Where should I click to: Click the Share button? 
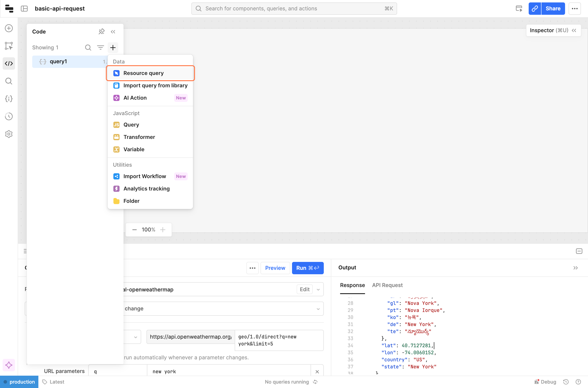[x=553, y=9]
